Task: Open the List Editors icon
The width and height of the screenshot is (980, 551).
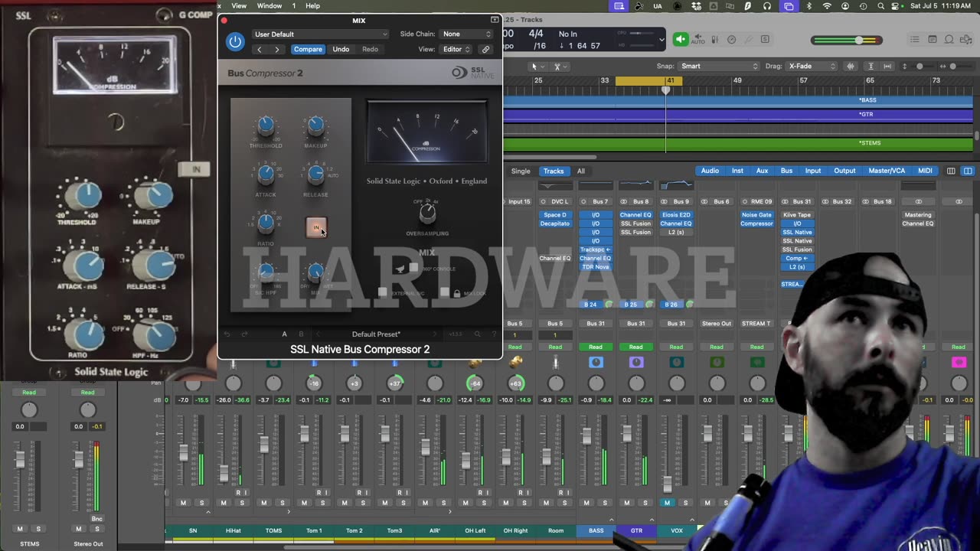Action: click(x=914, y=40)
